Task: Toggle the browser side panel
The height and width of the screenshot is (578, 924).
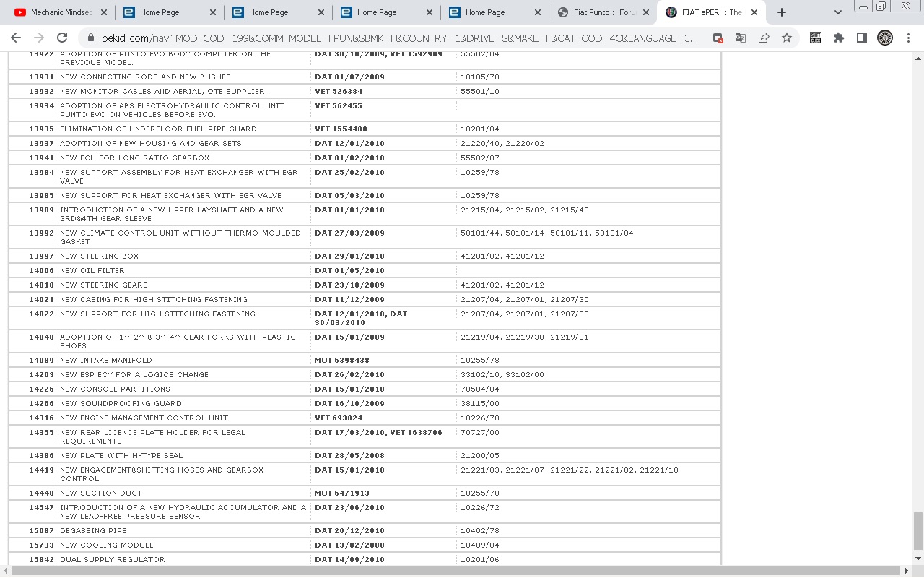Action: pyautogui.click(x=862, y=38)
